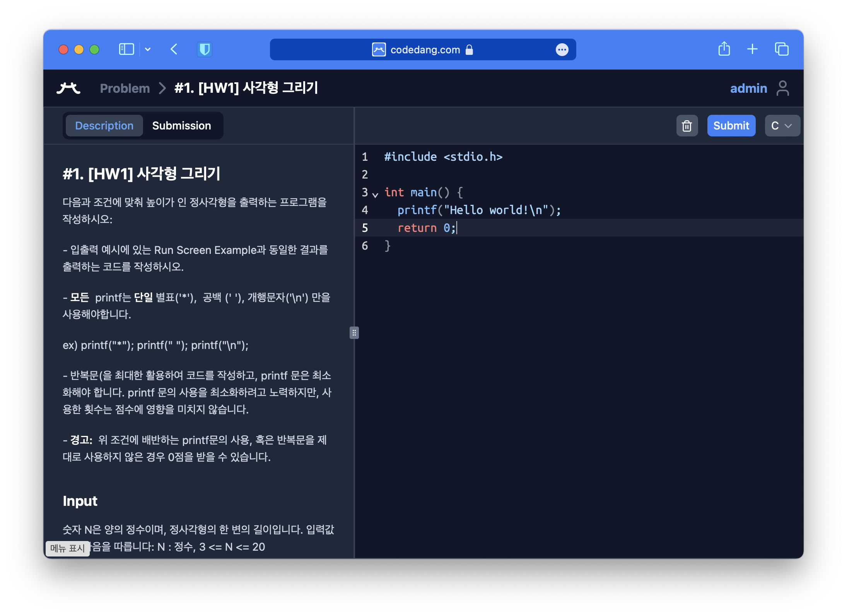Screen dimensions: 847x616
Task: Click line number 6 in editor gutter
Action: [x=365, y=245]
